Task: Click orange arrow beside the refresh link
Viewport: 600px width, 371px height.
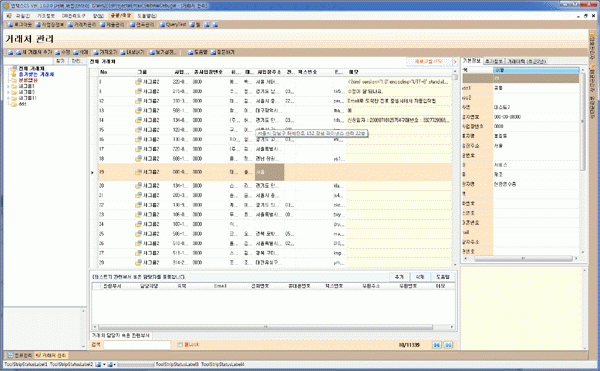Action: (455, 62)
